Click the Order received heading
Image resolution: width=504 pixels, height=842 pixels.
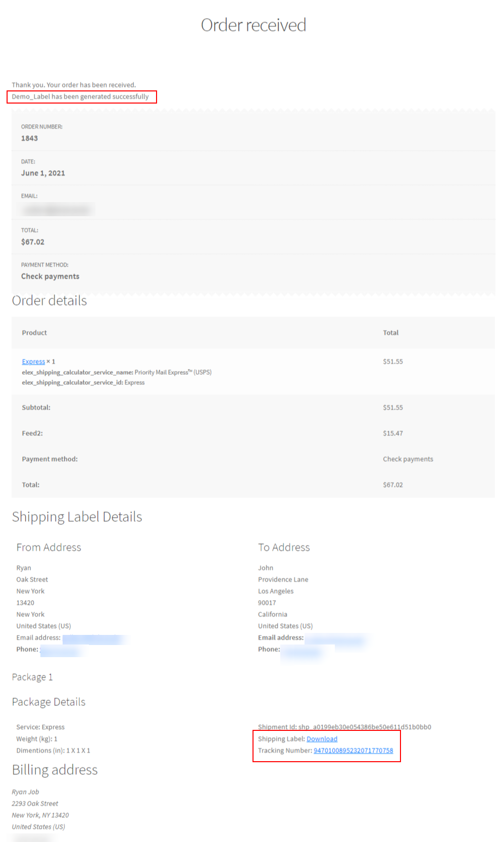coord(254,25)
